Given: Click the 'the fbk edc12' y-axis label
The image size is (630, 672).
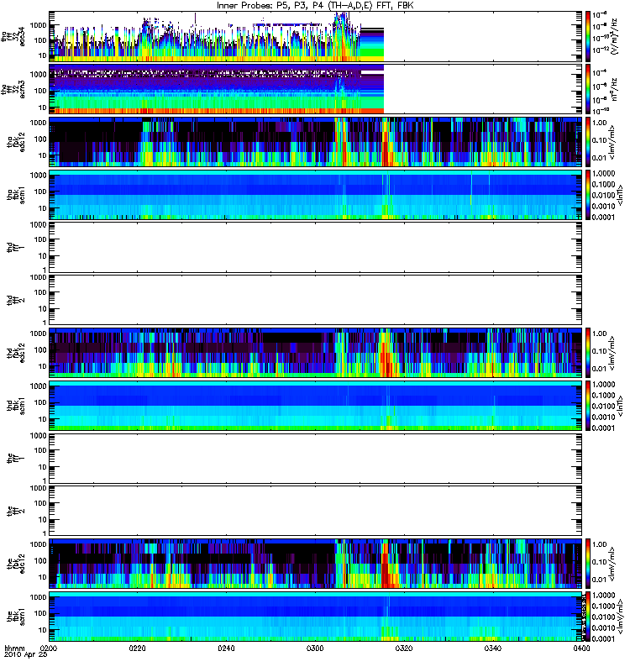Looking at the screenshot, I should click(x=16, y=564).
